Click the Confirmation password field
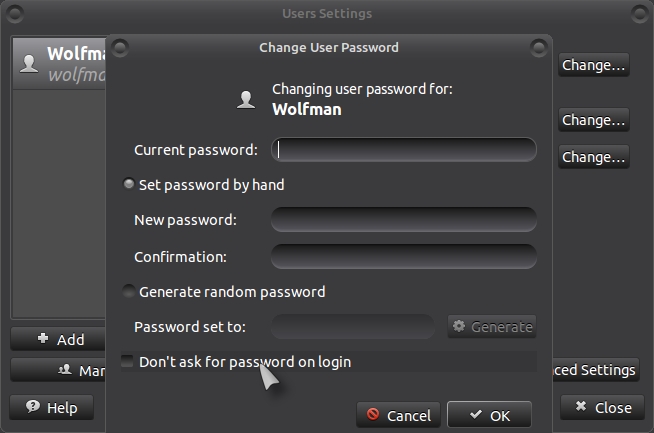This screenshot has width=654, height=433. click(404, 256)
